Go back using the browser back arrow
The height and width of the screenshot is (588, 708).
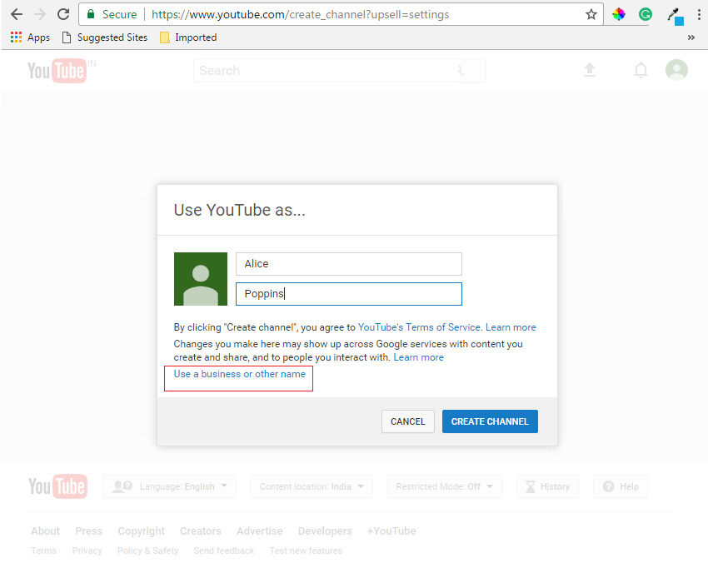click(x=17, y=14)
